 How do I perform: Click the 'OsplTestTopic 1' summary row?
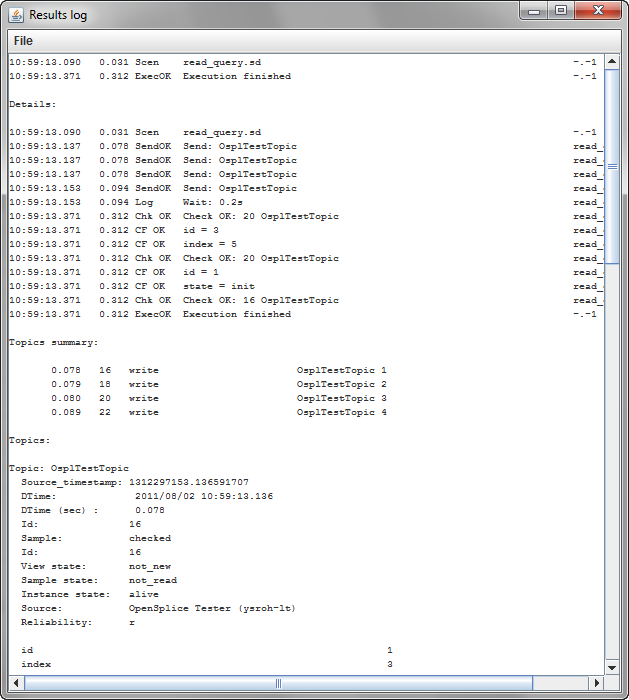[219, 370]
